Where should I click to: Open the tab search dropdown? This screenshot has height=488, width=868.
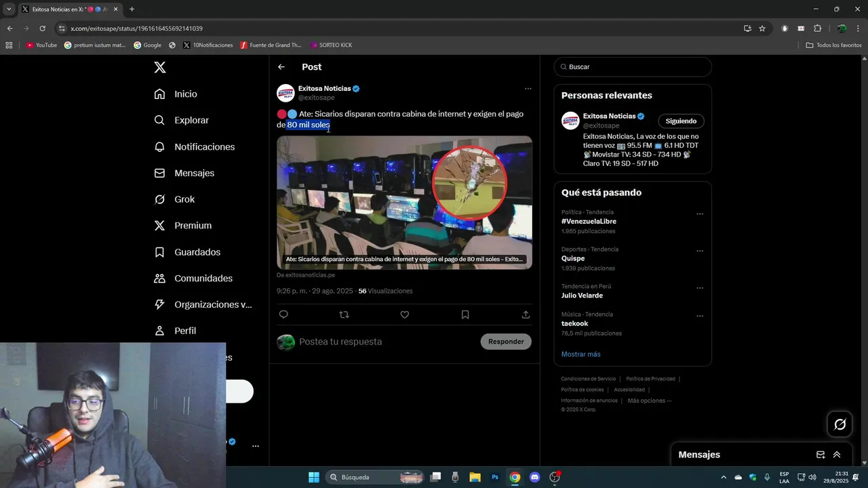9,9
